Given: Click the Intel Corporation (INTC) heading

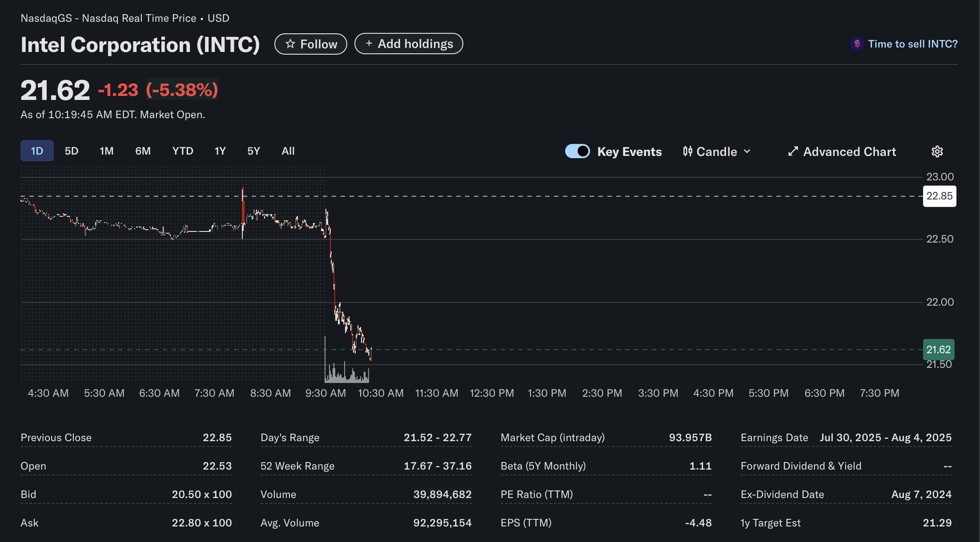Looking at the screenshot, I should click(140, 45).
